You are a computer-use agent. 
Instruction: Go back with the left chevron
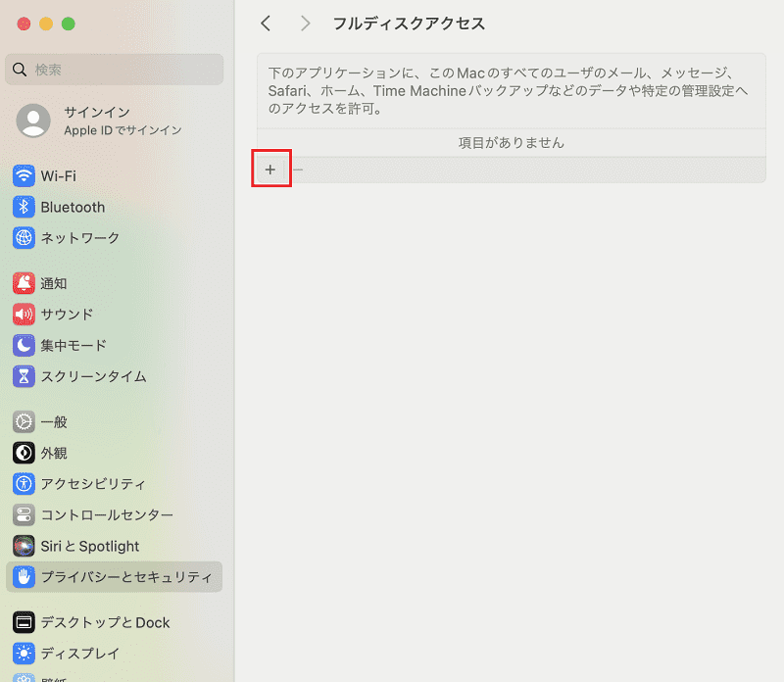tap(266, 24)
